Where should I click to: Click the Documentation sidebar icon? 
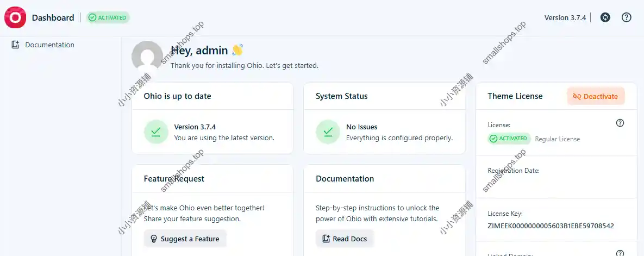coord(15,45)
